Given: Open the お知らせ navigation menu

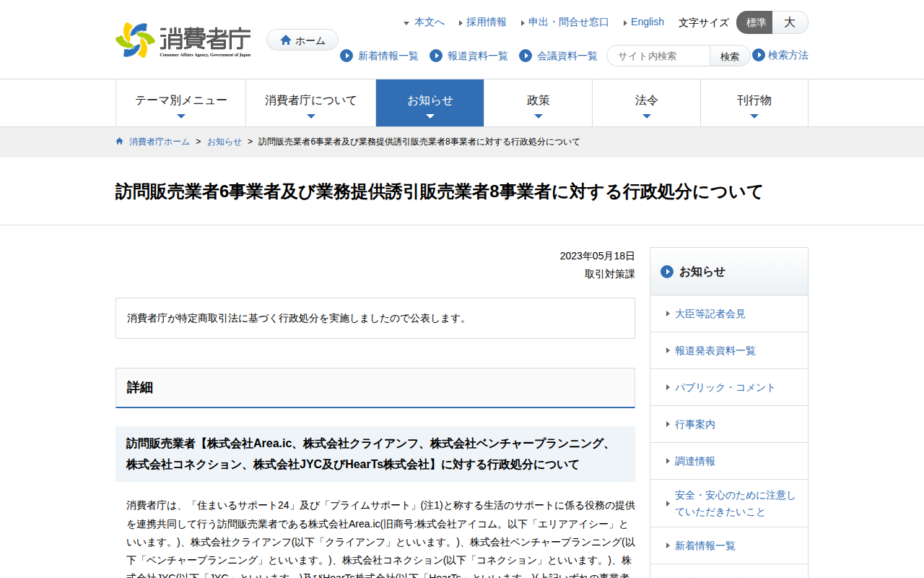Looking at the screenshot, I should pyautogui.click(x=430, y=103).
